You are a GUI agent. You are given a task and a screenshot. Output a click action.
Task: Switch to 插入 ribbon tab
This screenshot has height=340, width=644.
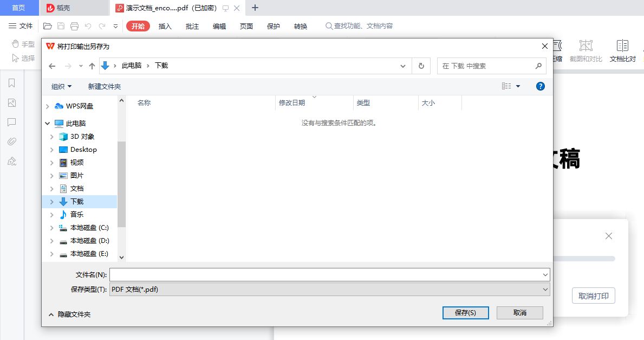pyautogui.click(x=165, y=27)
